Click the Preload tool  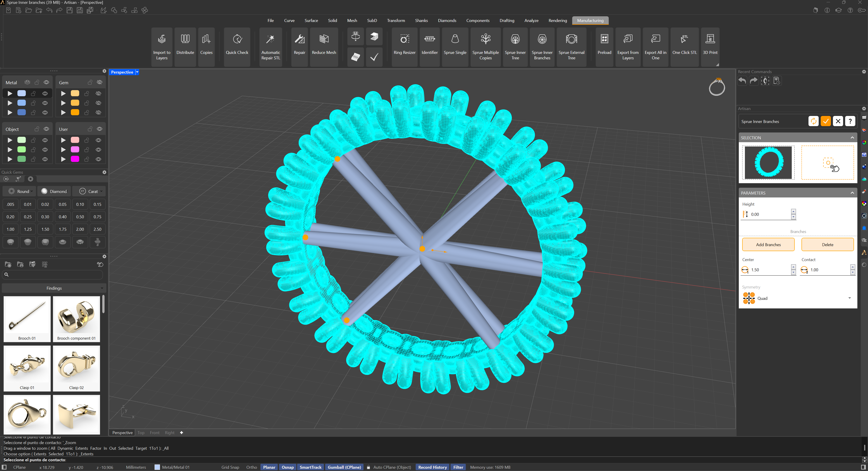(604, 47)
